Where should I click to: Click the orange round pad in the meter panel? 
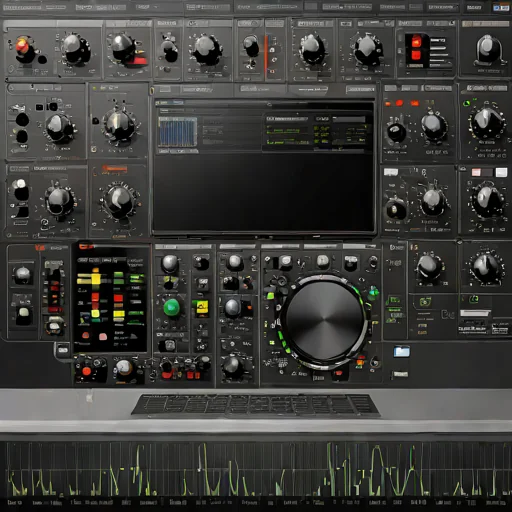click(x=85, y=335)
